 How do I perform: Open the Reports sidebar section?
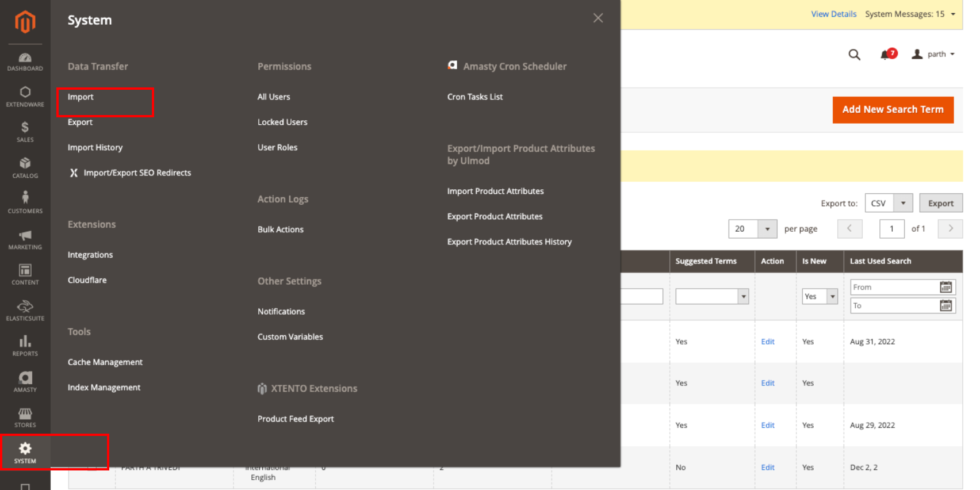pyautogui.click(x=25, y=346)
